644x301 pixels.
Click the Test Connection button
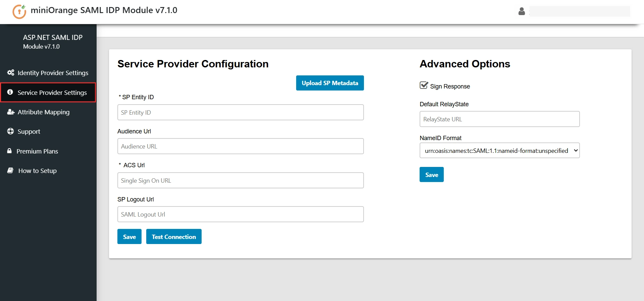click(x=174, y=237)
